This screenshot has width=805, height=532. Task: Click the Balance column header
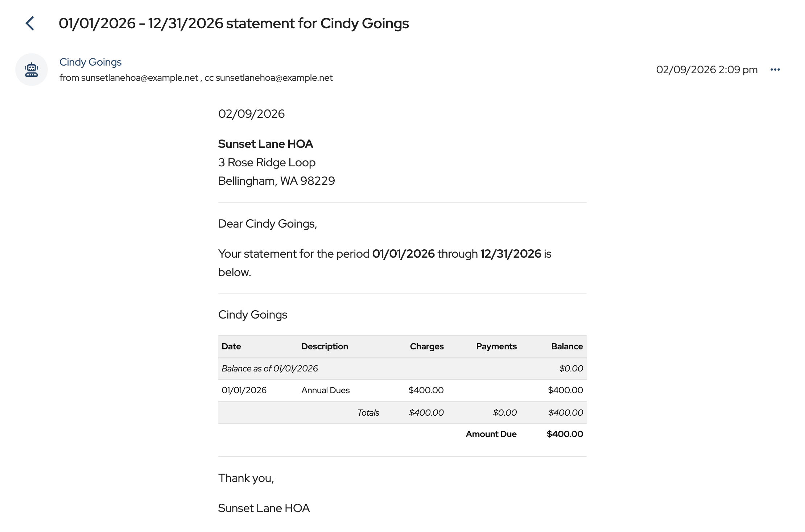pos(567,346)
